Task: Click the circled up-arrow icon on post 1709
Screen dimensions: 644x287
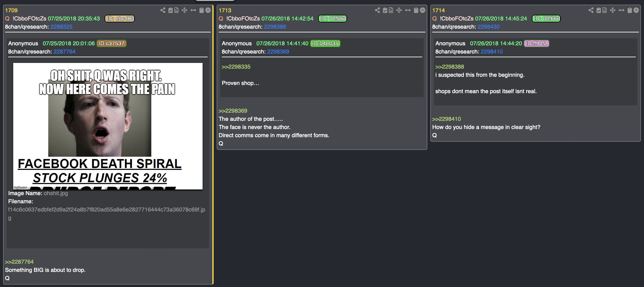Action: click(208, 10)
